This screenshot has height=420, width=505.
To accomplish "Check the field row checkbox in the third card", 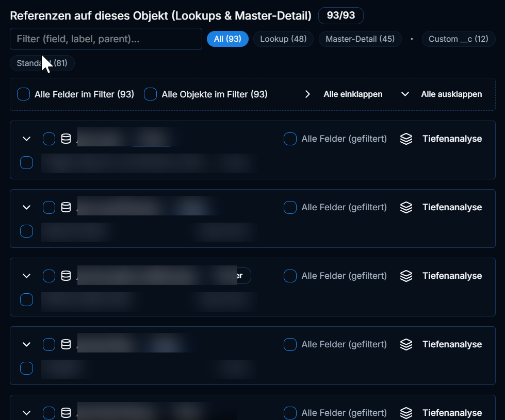I will 26,300.
